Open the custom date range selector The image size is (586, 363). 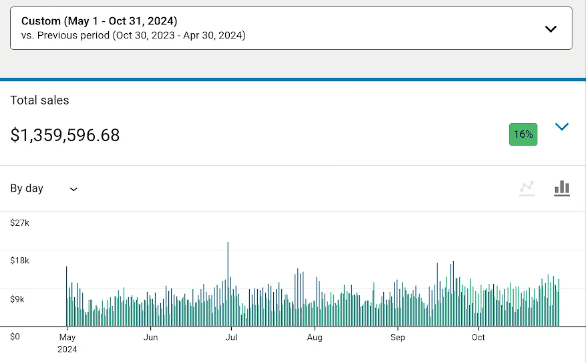291,28
